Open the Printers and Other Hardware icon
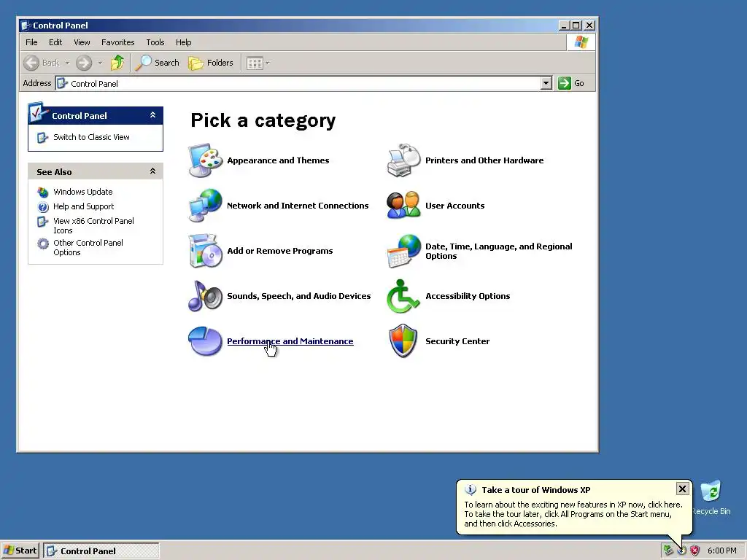The image size is (747, 560). pos(404,160)
